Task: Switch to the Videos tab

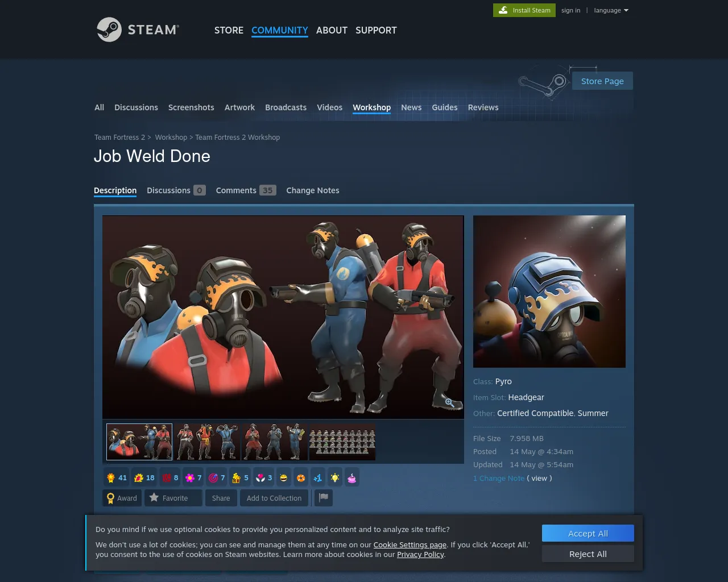Action: point(329,107)
